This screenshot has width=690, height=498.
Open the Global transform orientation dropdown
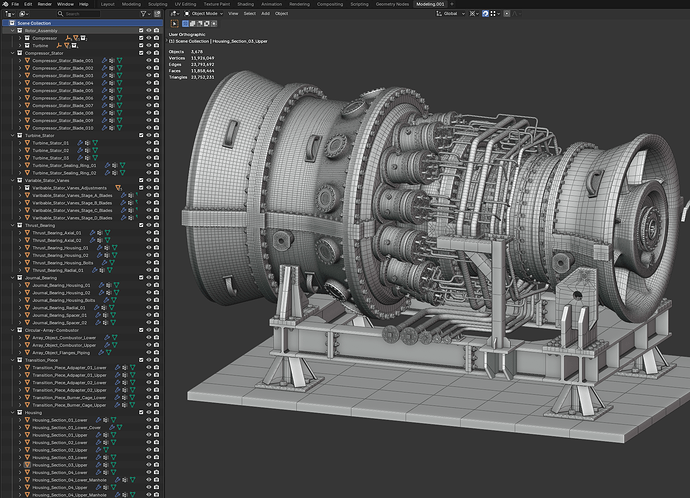(450, 14)
